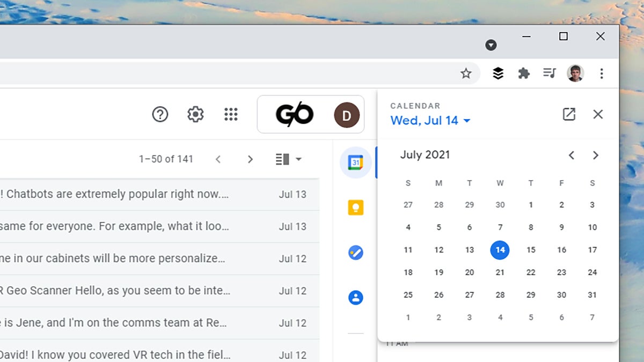
Task: Open the reading pane layout dropdown
Action: pos(288,159)
